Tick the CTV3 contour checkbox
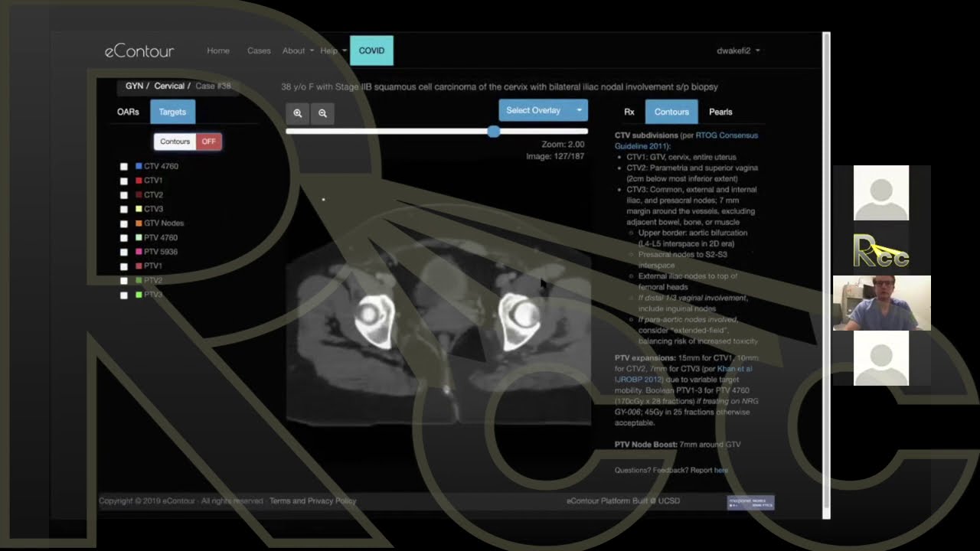Image resolution: width=980 pixels, height=551 pixels. 124,209
